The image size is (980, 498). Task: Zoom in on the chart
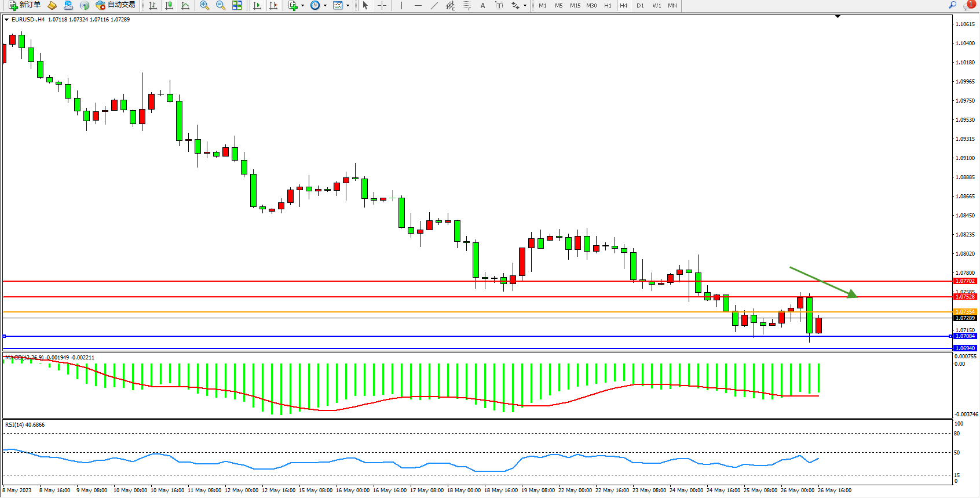(204, 5)
